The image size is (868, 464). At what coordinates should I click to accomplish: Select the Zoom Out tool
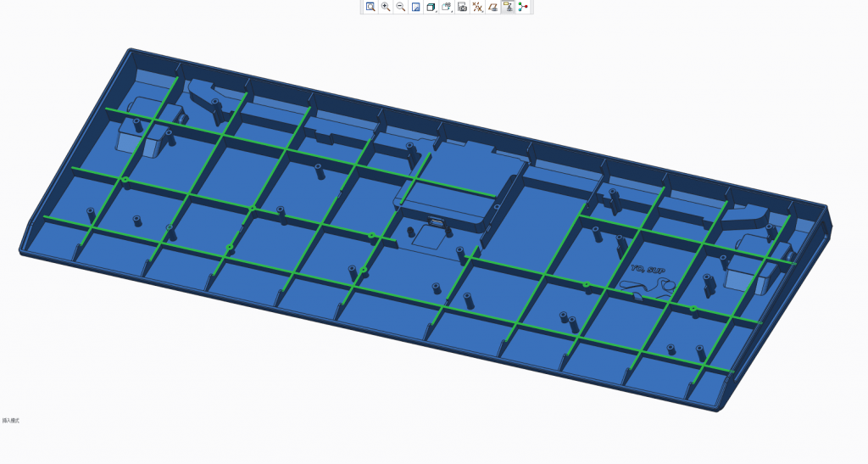(401, 7)
